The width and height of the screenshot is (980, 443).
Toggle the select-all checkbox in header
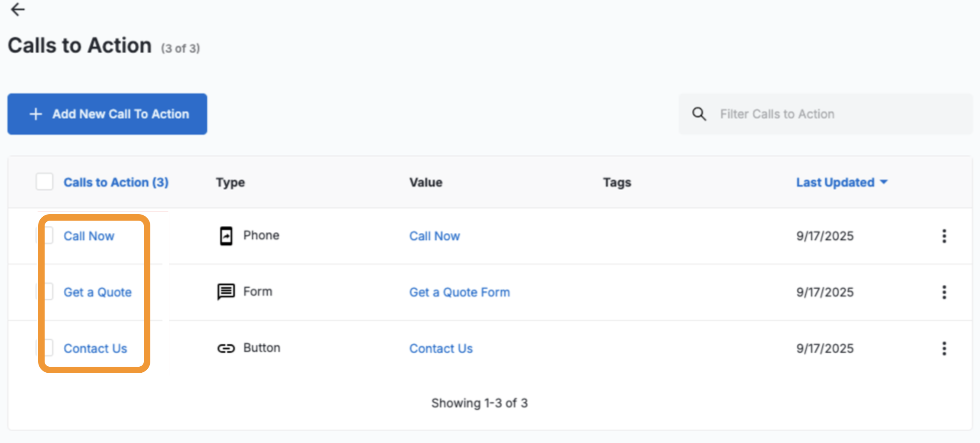[x=45, y=182]
